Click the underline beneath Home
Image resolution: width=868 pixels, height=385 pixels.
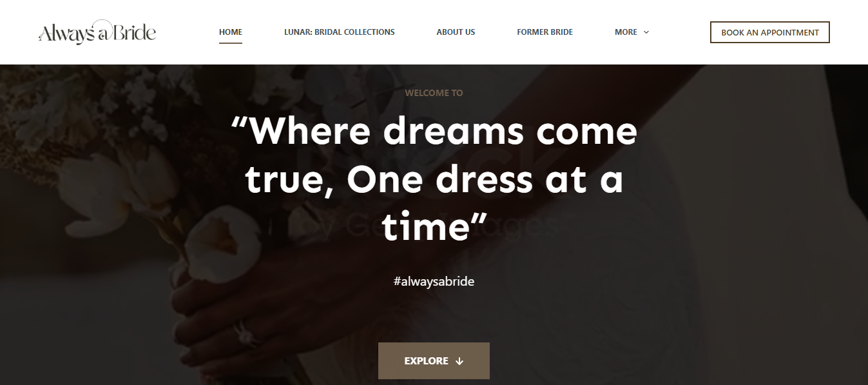point(231,43)
